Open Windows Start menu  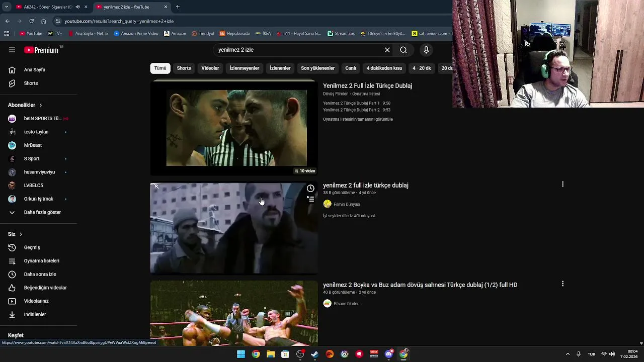[x=241, y=354]
